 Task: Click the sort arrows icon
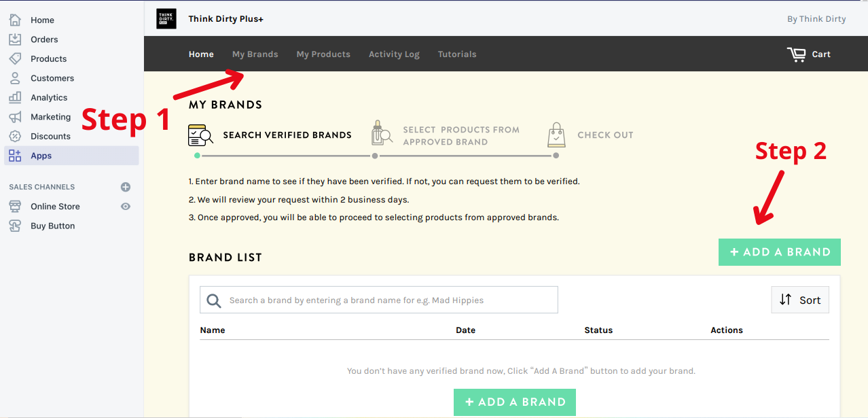click(x=785, y=300)
